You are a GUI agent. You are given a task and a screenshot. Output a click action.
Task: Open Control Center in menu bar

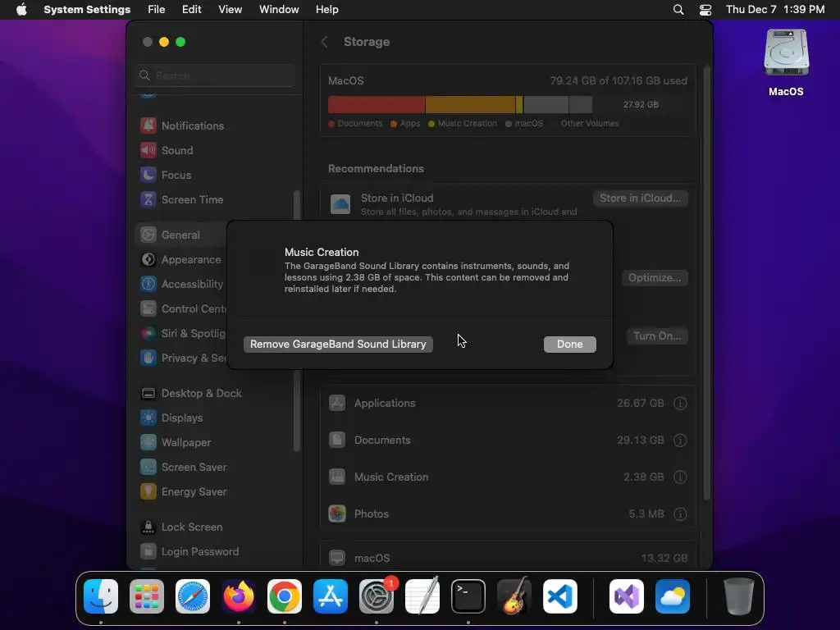point(705,10)
